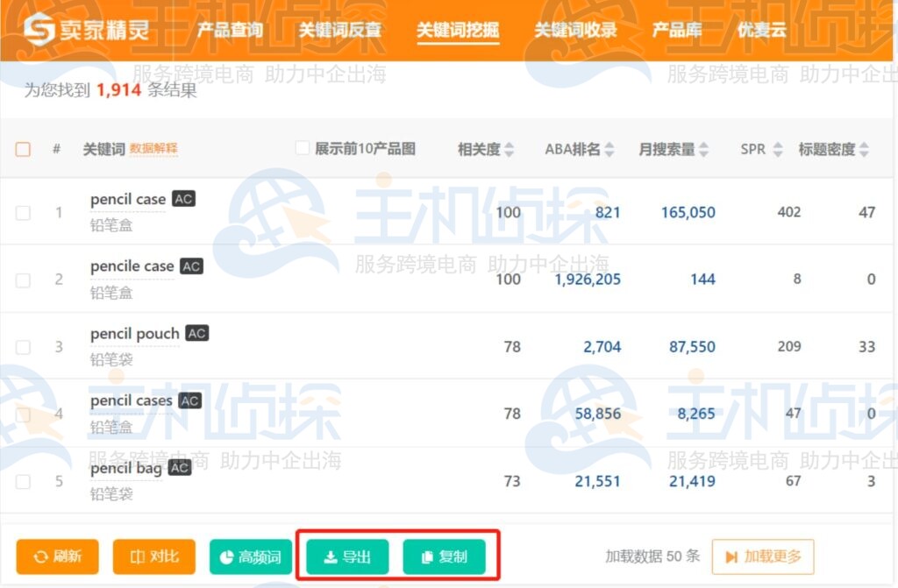This screenshot has width=898, height=588.
Task: Check the row 1 pencil case checkbox
Action: 24,212
